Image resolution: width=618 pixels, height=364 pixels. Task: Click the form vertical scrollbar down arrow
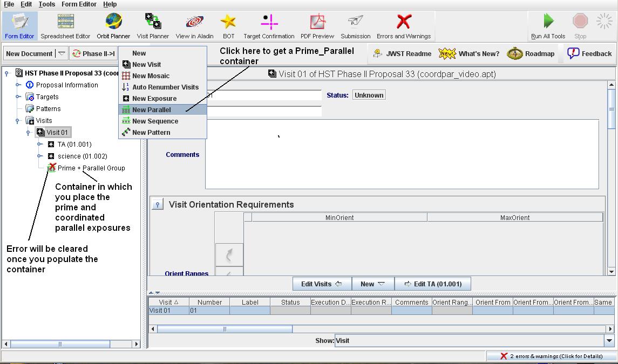(x=612, y=271)
